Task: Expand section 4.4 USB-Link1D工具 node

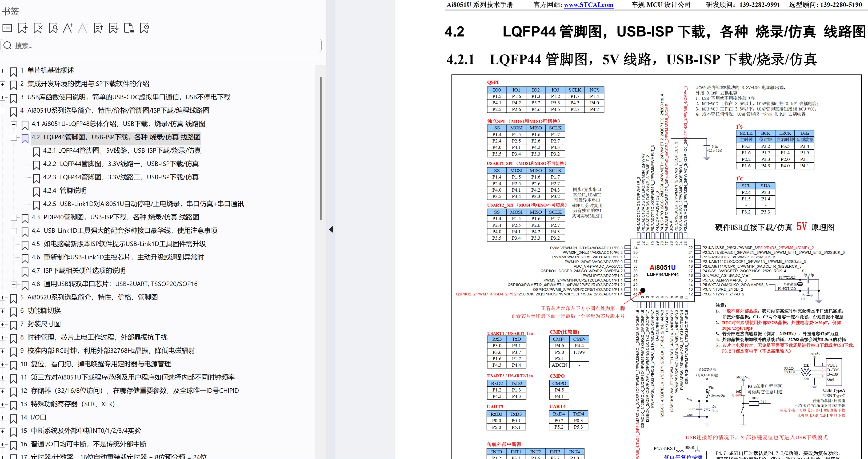Action: click(14, 231)
